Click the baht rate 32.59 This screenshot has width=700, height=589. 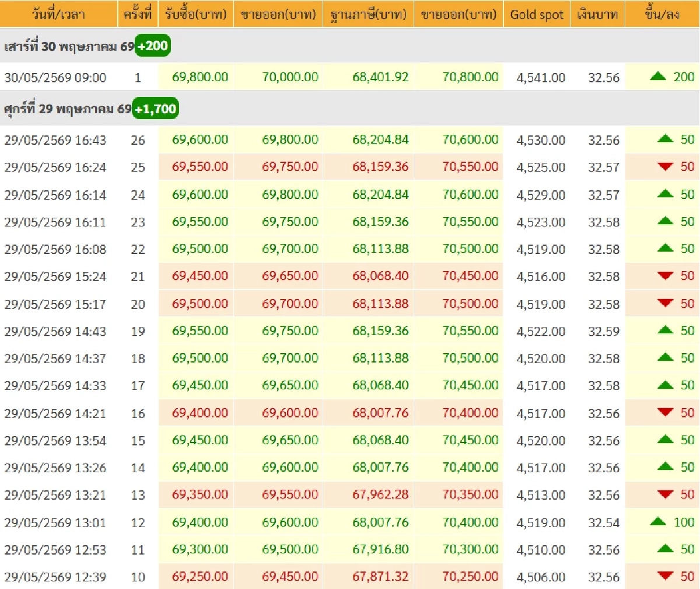(x=604, y=332)
